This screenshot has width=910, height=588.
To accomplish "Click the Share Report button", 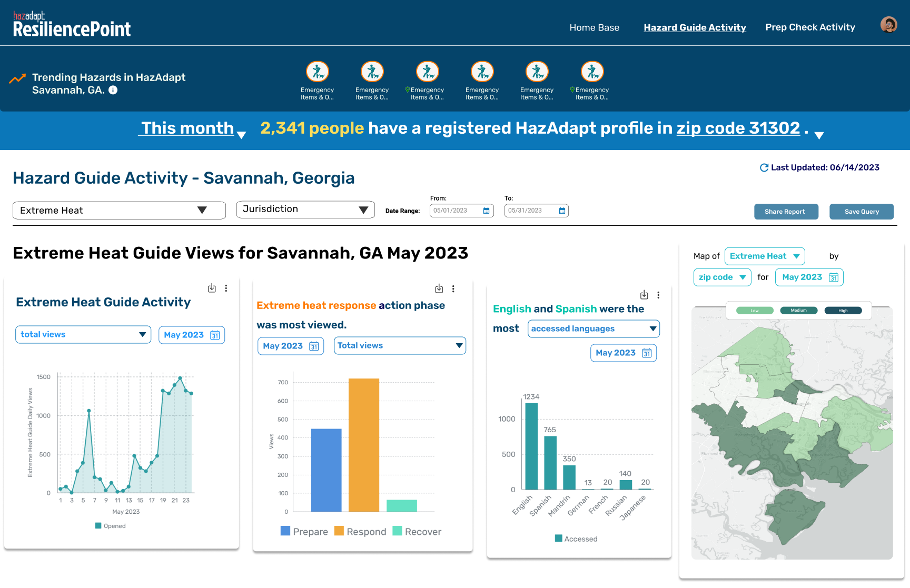I will (786, 212).
